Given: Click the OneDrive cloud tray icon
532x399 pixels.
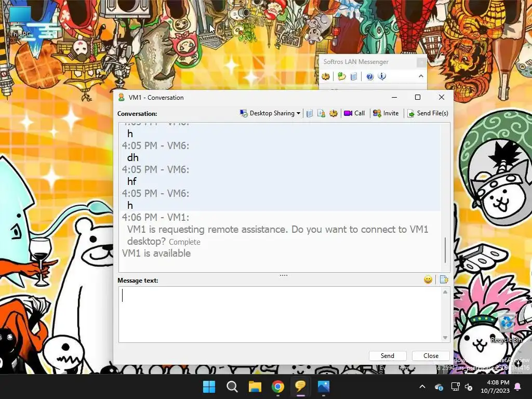Looking at the screenshot, I should (438, 387).
